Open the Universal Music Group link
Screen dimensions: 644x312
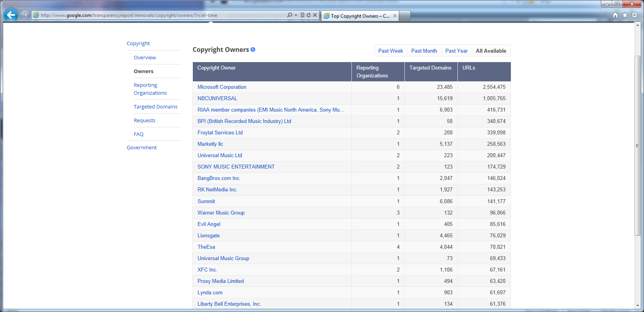[223, 258]
